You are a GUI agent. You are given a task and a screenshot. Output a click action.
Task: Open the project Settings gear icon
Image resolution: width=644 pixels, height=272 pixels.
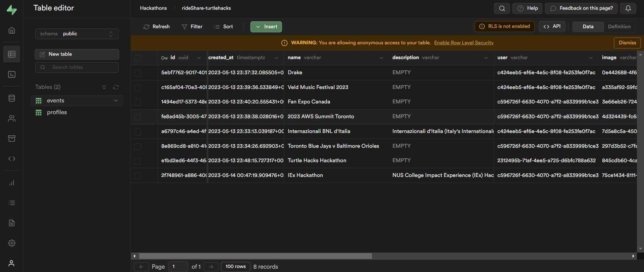[x=12, y=243]
